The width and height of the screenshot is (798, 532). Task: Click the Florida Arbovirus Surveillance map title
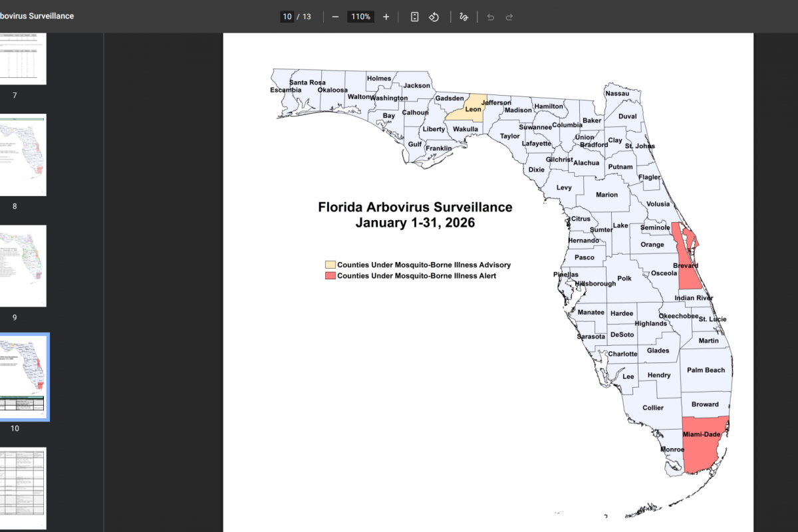415,207
